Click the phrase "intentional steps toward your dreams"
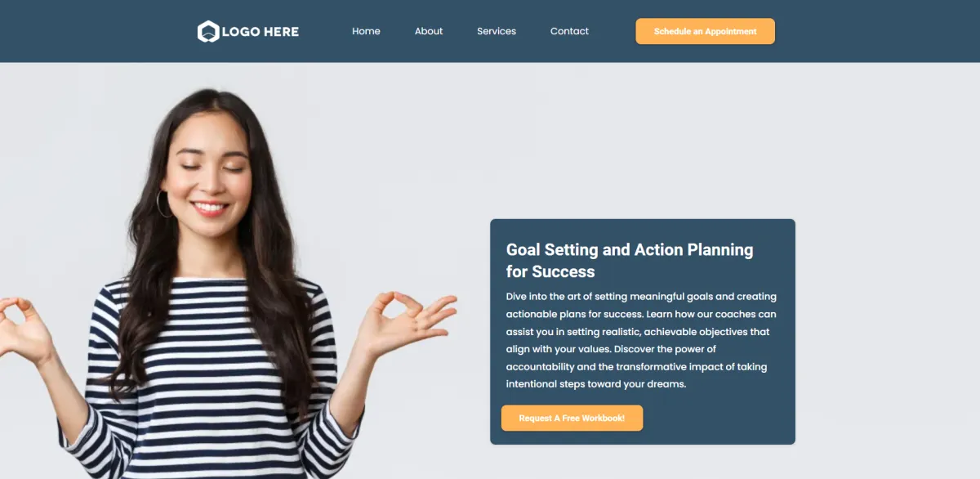 tap(596, 384)
